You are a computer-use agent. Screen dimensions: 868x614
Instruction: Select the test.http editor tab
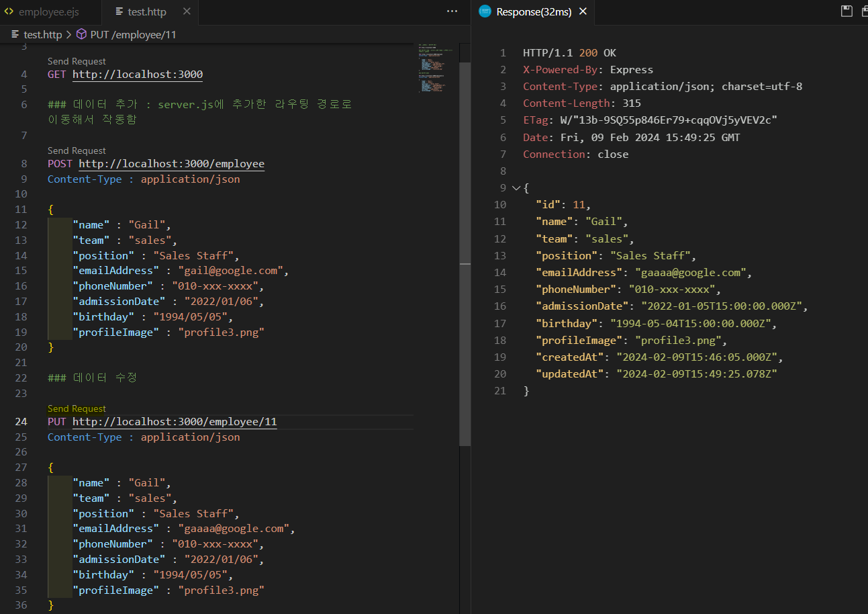(146, 12)
